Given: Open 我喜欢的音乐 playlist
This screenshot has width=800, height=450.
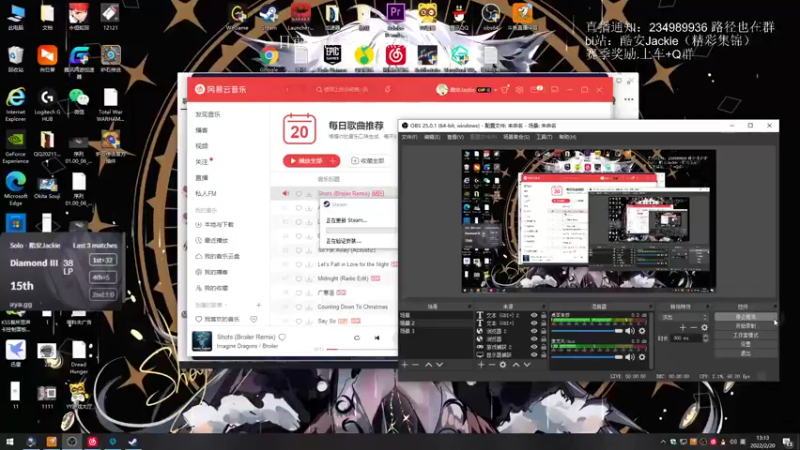Looking at the screenshot, I should pyautogui.click(x=221, y=319).
